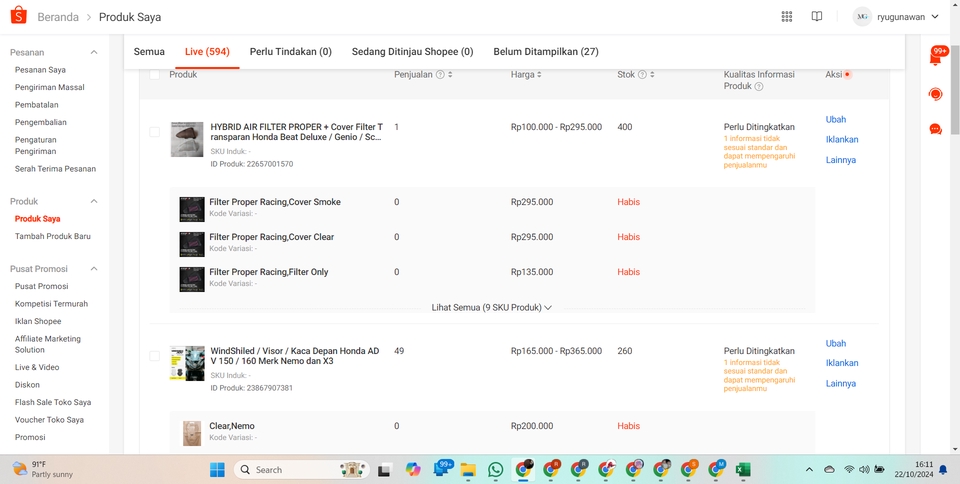Click thumbnail of Filter Proper Racing,Cover Smoke
This screenshot has width=960, height=484.
[x=192, y=209]
